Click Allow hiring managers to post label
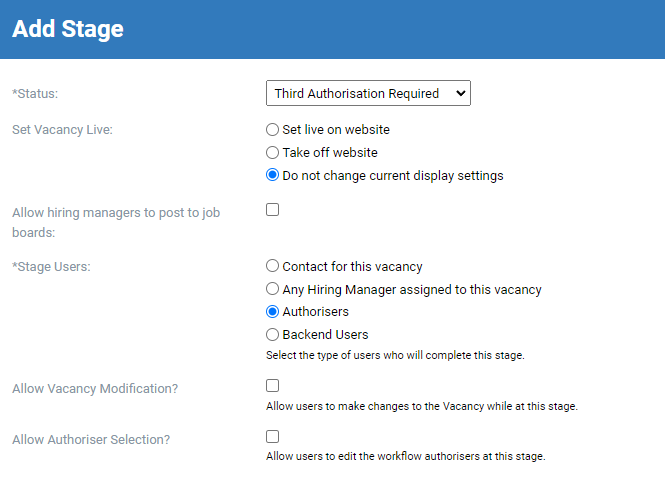The image size is (665, 486). pos(116,223)
